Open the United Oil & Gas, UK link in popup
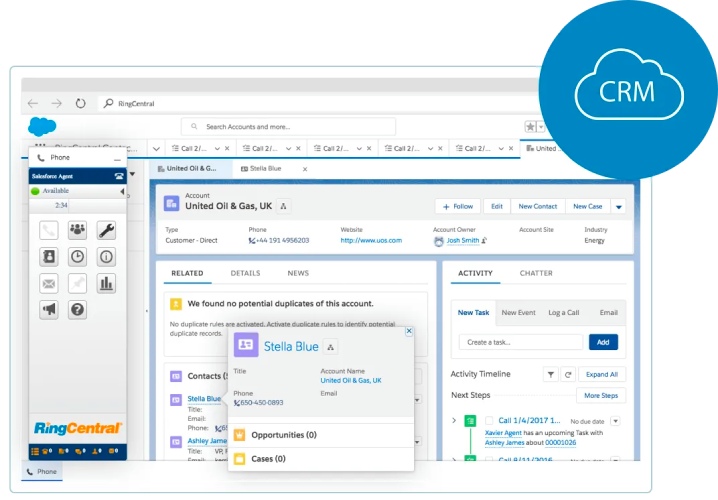The height and width of the screenshot is (500, 718). coord(351,380)
